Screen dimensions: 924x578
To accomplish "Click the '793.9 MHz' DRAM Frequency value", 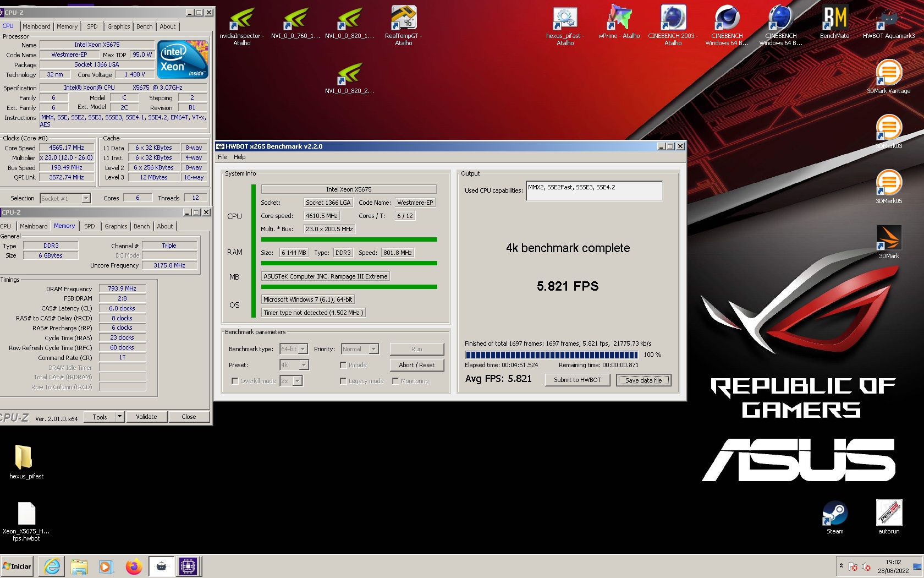I will coord(122,288).
